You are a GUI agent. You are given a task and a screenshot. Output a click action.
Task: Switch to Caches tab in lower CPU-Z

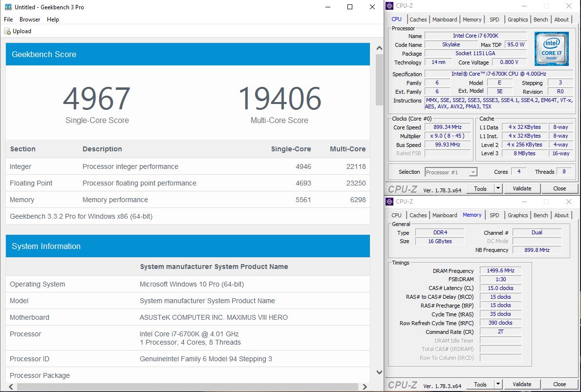[x=418, y=215]
